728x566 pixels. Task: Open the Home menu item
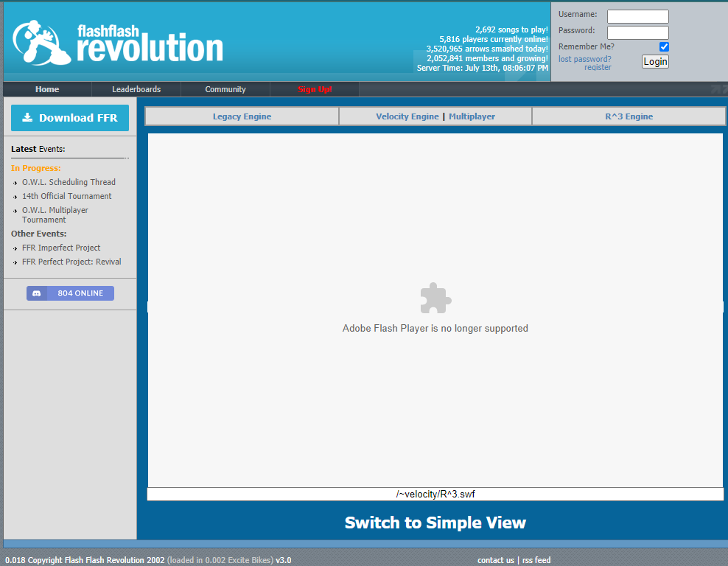(x=47, y=89)
